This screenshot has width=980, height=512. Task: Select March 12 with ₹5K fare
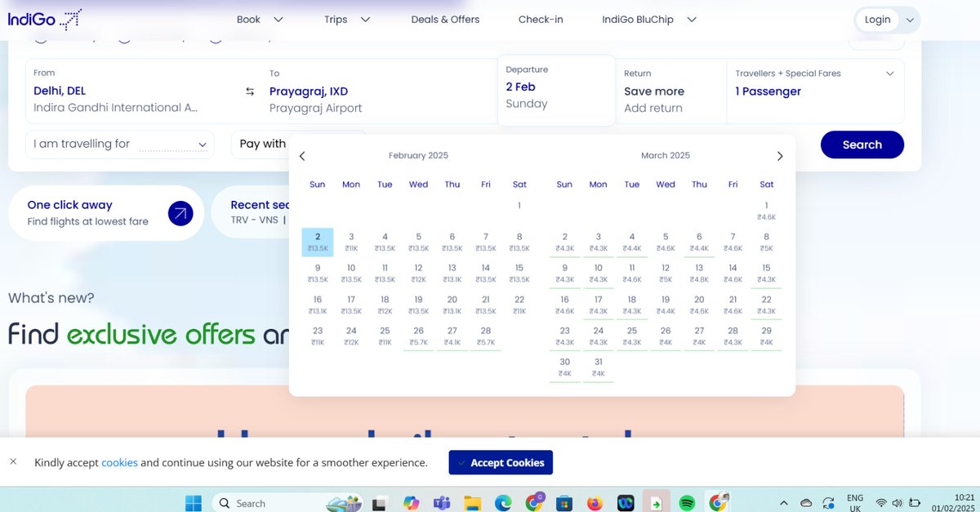point(666,273)
